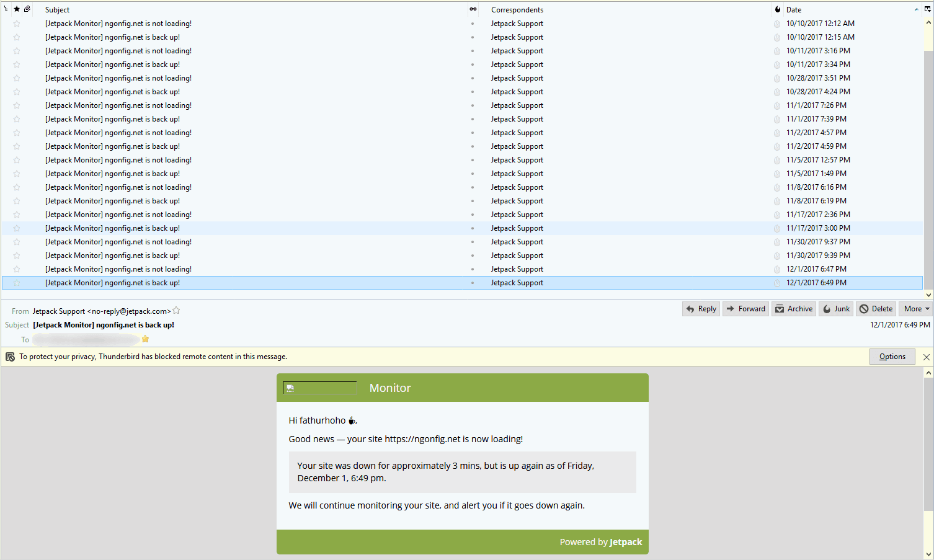Click the message body scrollbar up arrow
This screenshot has height=560, width=934.
(x=928, y=373)
